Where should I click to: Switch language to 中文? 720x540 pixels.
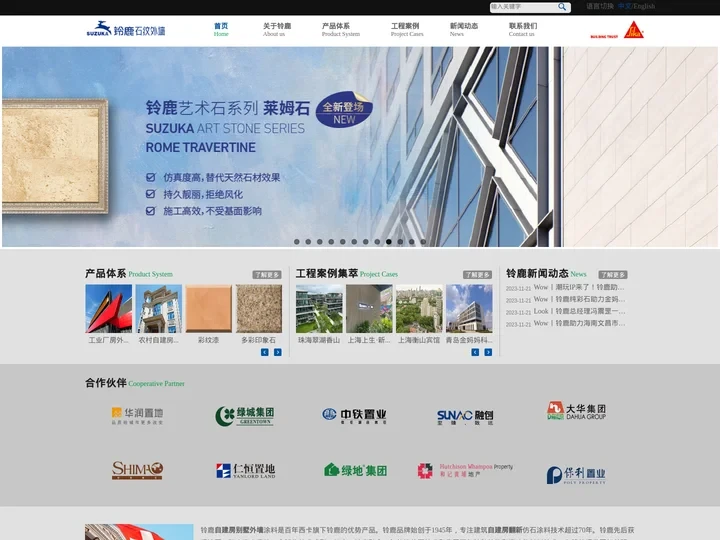(624, 6)
